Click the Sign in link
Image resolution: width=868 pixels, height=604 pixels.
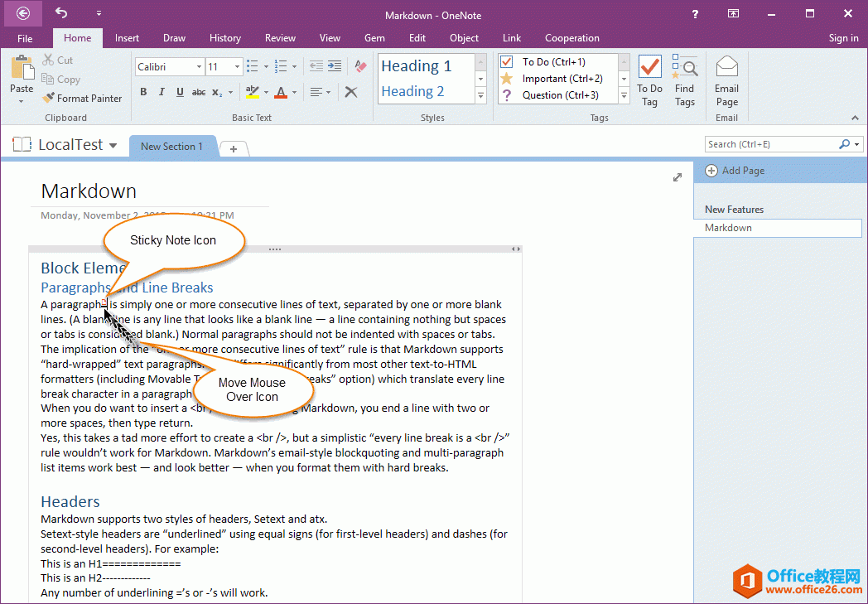click(x=843, y=37)
